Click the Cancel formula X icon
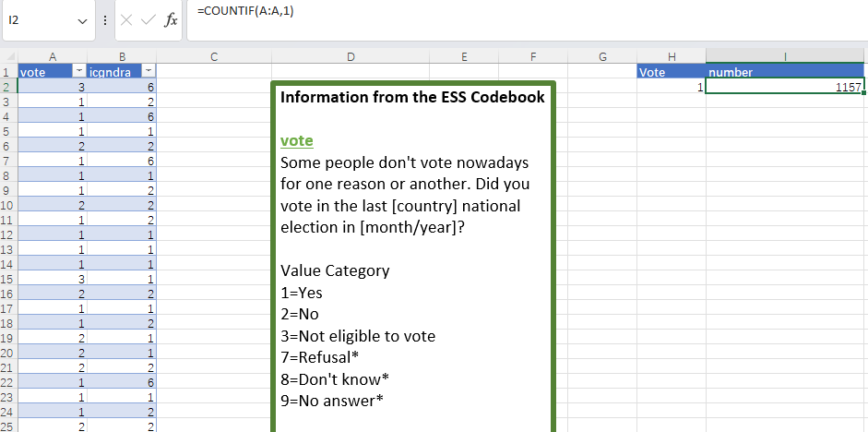Viewport: 868px width, 432px height. tap(126, 19)
